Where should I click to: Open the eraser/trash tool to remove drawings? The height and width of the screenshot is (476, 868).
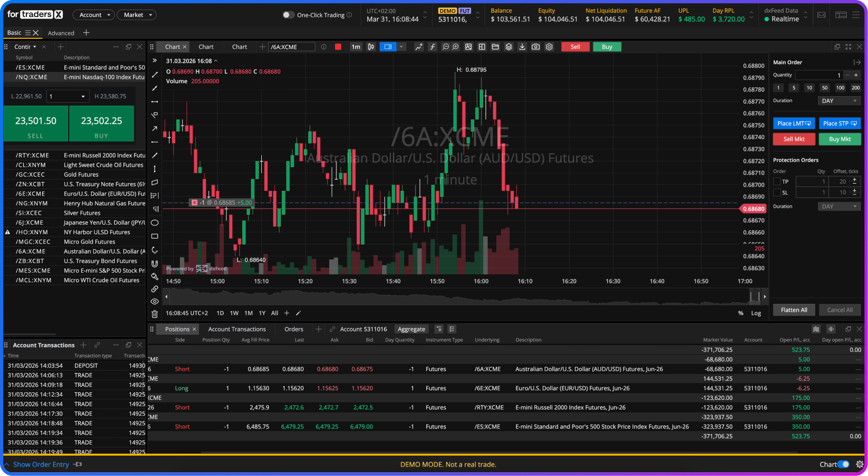(x=155, y=314)
